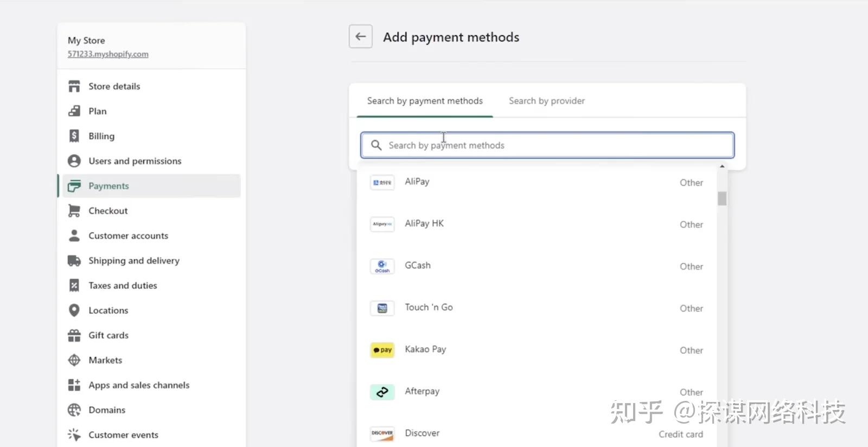
Task: Click the Touch 'n Go logo icon
Action: click(382, 308)
